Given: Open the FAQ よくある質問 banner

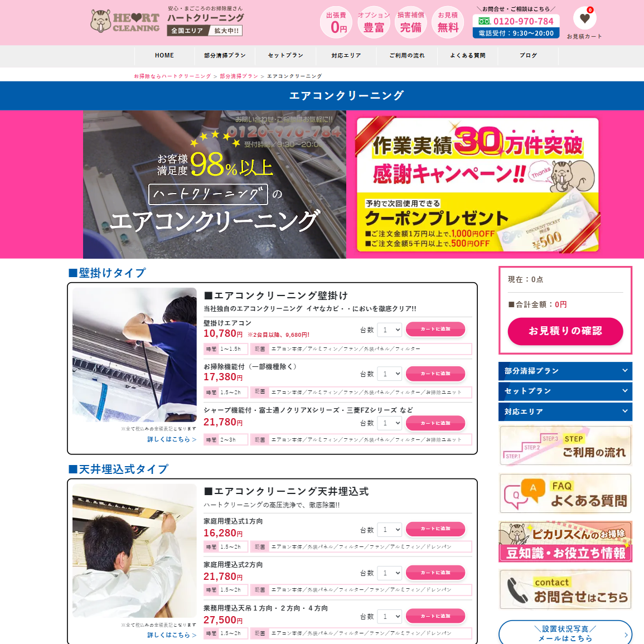Looking at the screenshot, I should (565, 493).
